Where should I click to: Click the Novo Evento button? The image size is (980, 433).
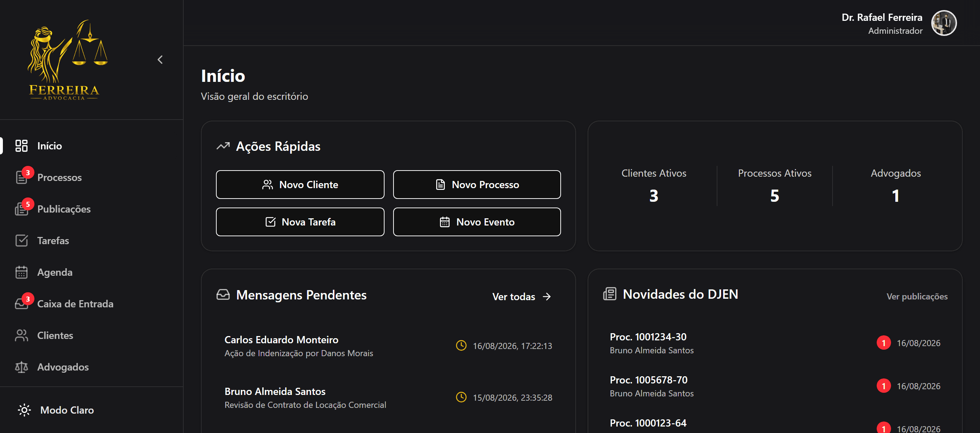pyautogui.click(x=477, y=222)
